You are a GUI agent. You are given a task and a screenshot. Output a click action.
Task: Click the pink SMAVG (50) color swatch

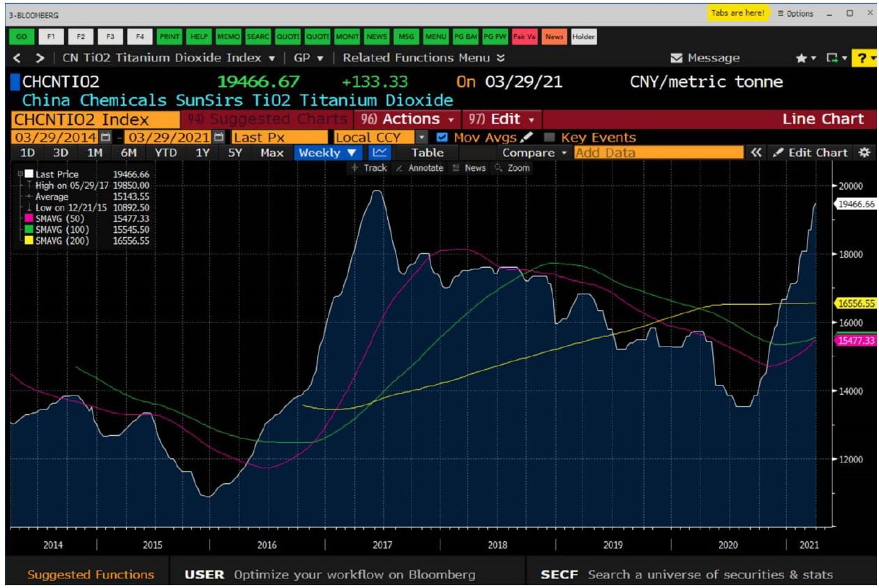[29, 218]
